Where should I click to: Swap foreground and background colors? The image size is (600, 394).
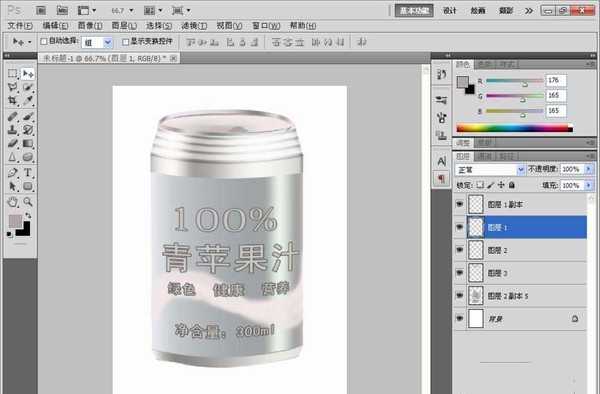pos(28,216)
